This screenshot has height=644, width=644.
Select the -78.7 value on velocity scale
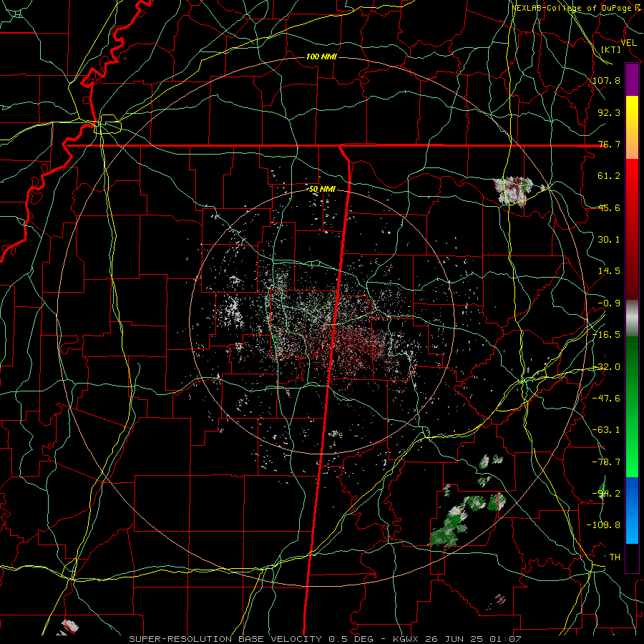pos(607,462)
